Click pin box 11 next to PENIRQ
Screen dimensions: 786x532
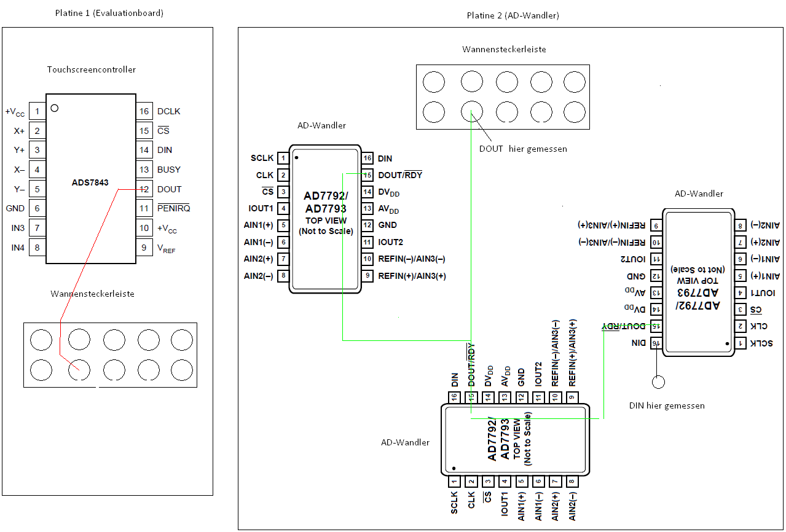[144, 208]
